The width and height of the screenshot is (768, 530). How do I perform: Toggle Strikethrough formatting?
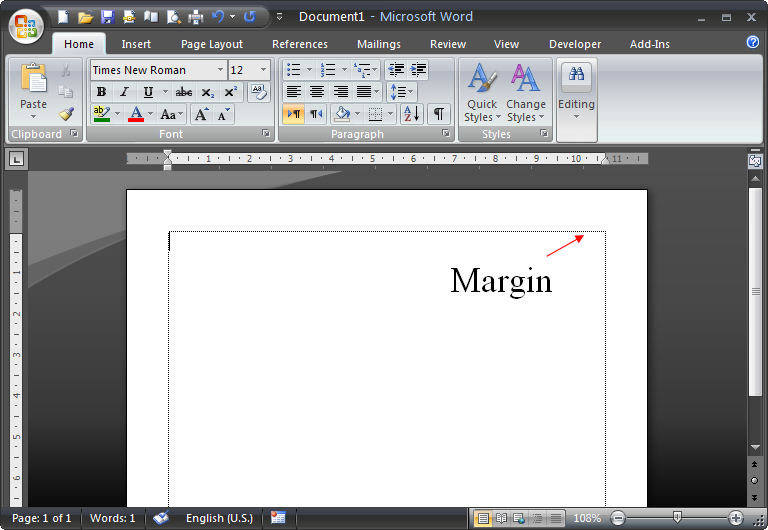pyautogui.click(x=184, y=92)
